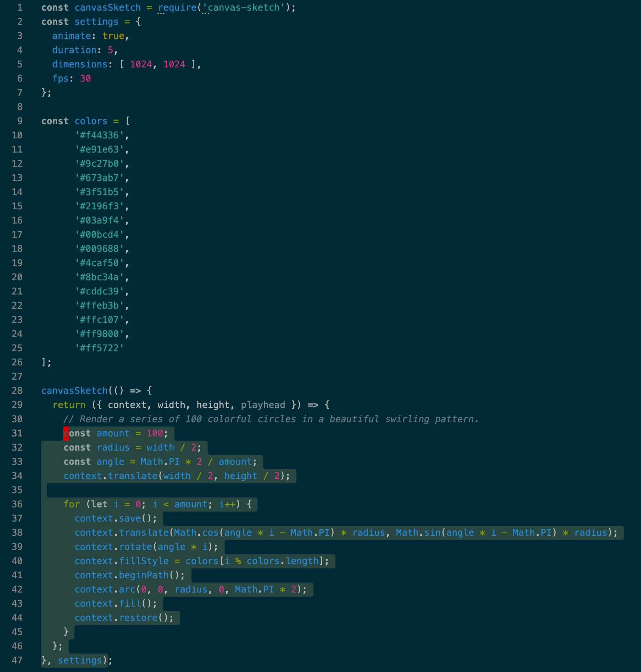Screen dimensions: 641x672
Task: Click the context.save() call
Action: click(x=116, y=518)
